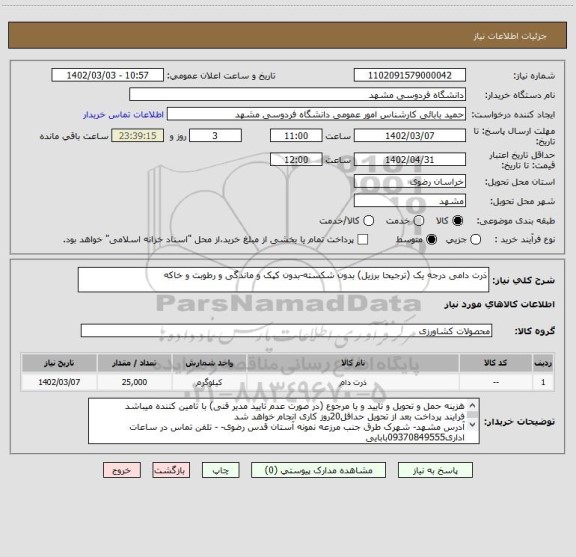Click the پاسخ به نیاز button
576x557 pixels.
coord(435,470)
